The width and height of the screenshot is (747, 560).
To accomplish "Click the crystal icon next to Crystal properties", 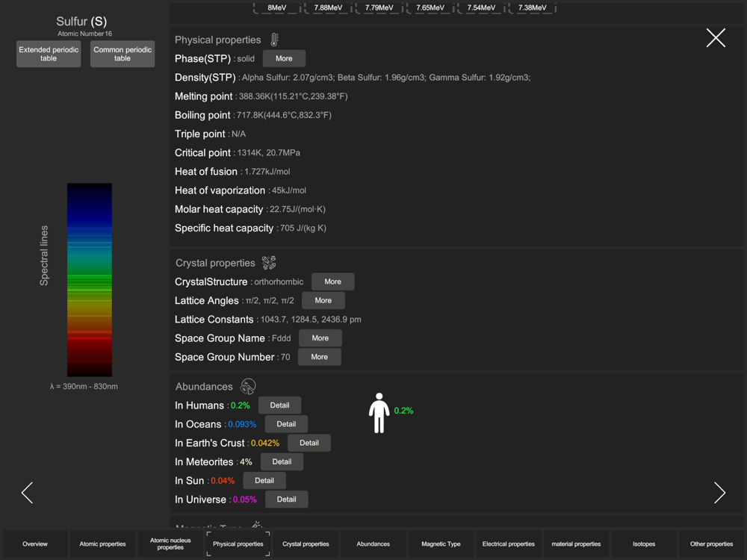I will pyautogui.click(x=269, y=263).
